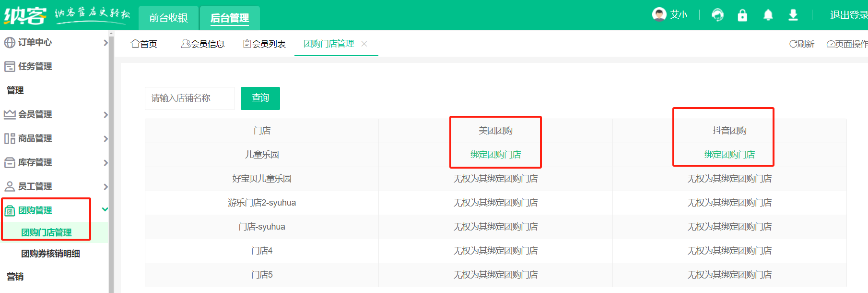Expand the 商品管理 menu arrow
Image resolution: width=868 pixels, height=293 pixels.
coord(106,139)
